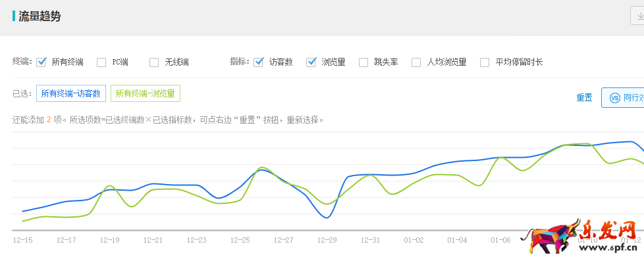The width and height of the screenshot is (644, 261).
Task: Check the PC端 checkbox
Action: [101, 62]
